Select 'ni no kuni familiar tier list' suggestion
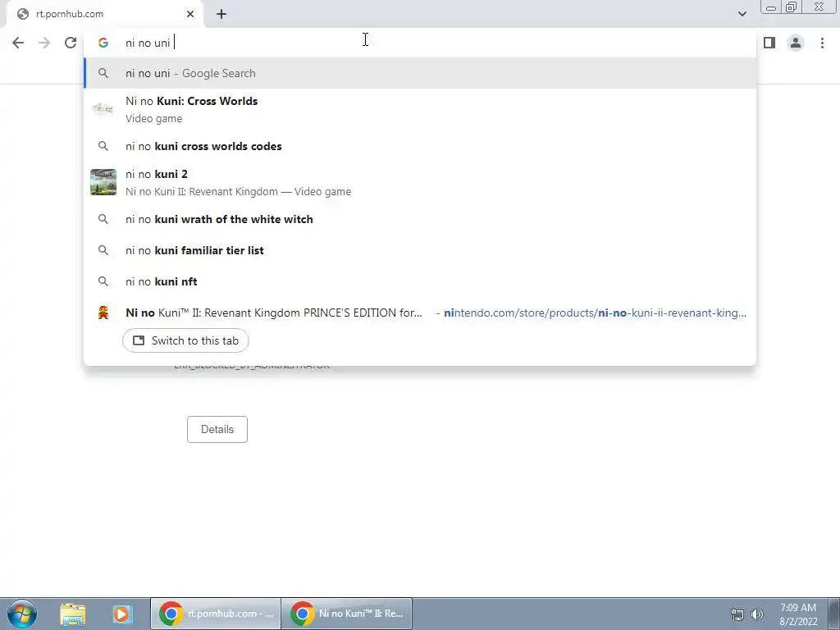 pyautogui.click(x=420, y=250)
